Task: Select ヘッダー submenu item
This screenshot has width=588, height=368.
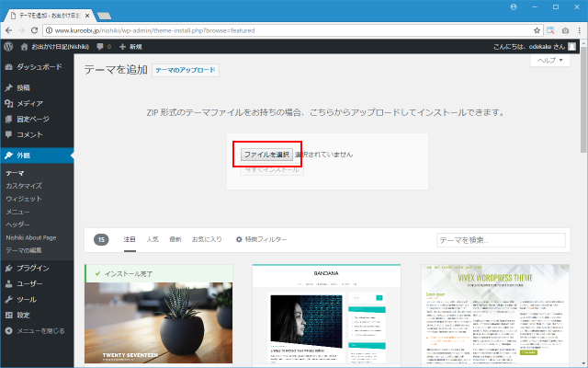Action: point(17,224)
